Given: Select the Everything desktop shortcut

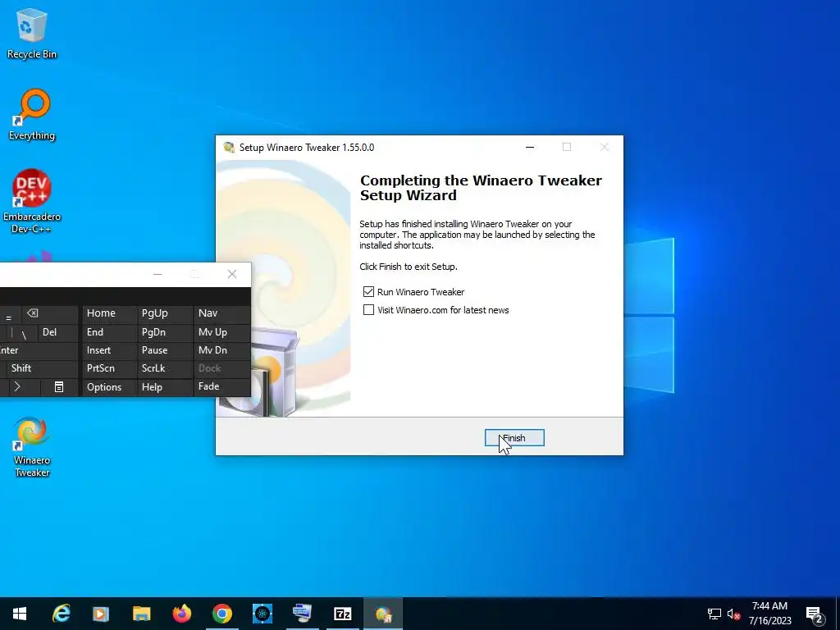Looking at the screenshot, I should coord(32,115).
